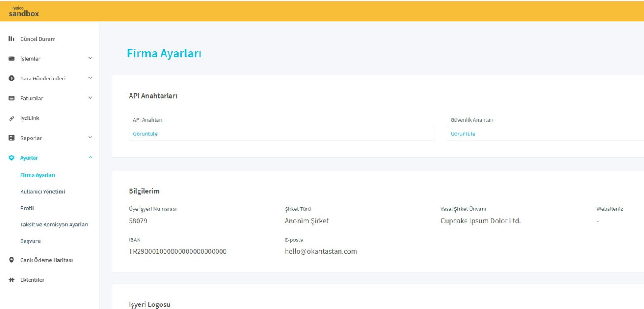Open Taksit ve Komisyon Ayarları
This screenshot has height=309, width=644.
(55, 225)
